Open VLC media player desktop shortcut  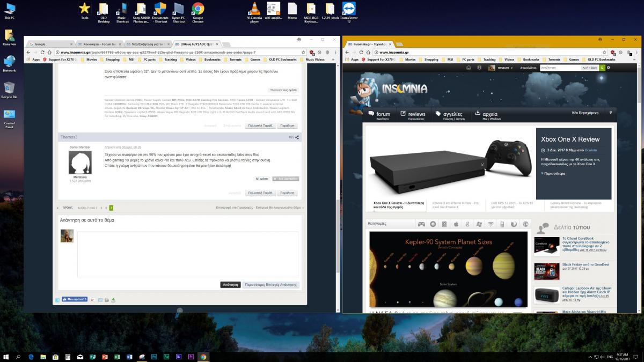tap(253, 13)
